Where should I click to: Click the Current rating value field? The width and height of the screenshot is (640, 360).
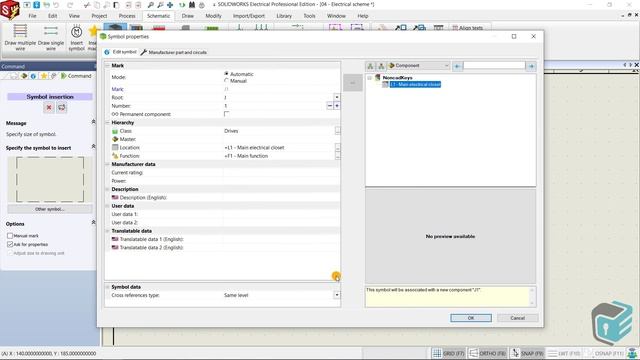(x=281, y=173)
